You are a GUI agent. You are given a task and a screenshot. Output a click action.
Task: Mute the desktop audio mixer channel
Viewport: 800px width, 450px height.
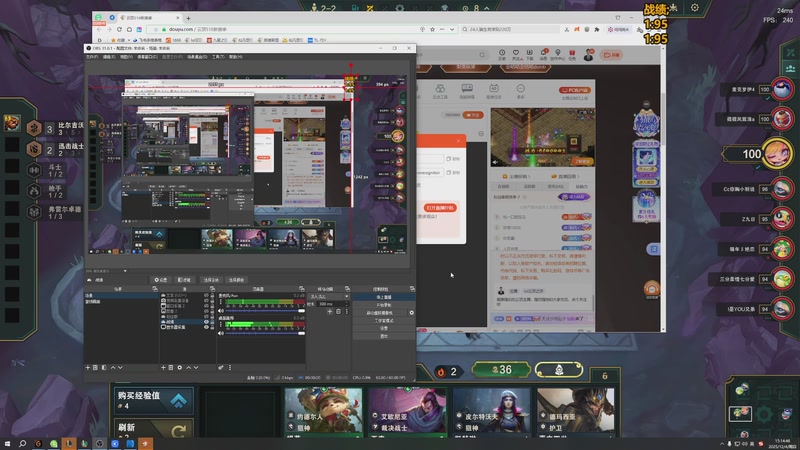click(x=221, y=333)
